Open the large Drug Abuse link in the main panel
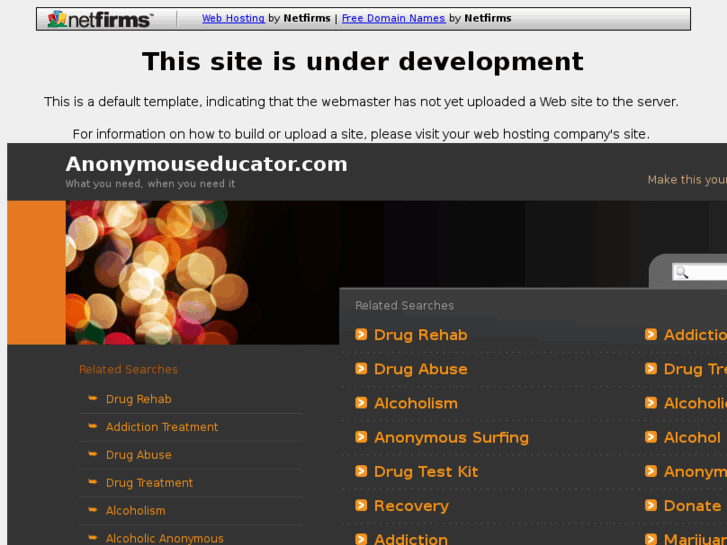Image resolution: width=727 pixels, height=545 pixels. (x=421, y=369)
